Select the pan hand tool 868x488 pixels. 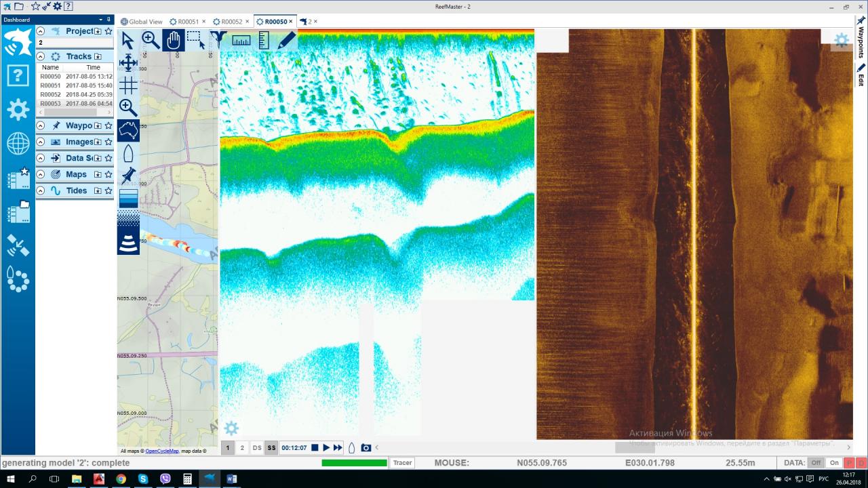click(173, 41)
